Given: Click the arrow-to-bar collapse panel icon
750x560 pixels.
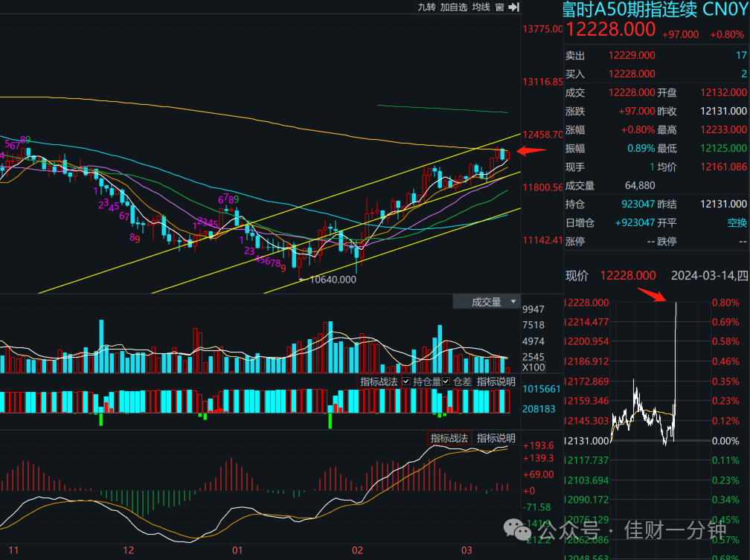Looking at the screenshot, I should click(513, 7).
